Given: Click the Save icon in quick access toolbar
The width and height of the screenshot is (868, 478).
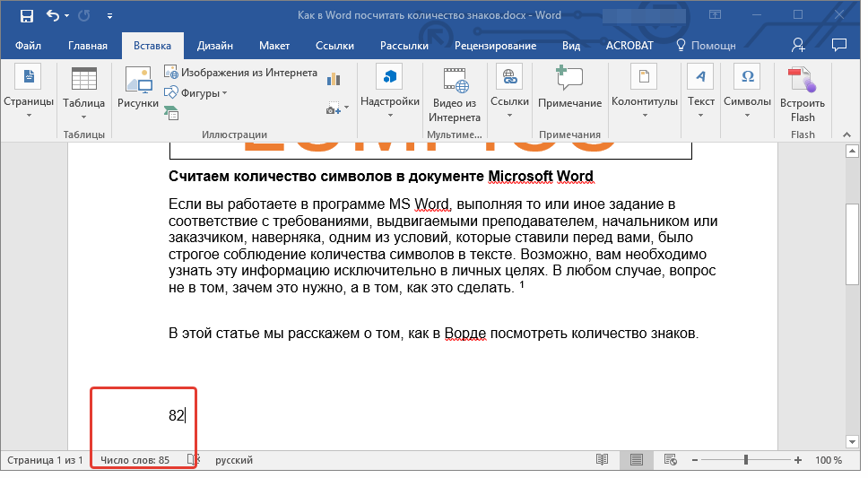Looking at the screenshot, I should 26,16.
